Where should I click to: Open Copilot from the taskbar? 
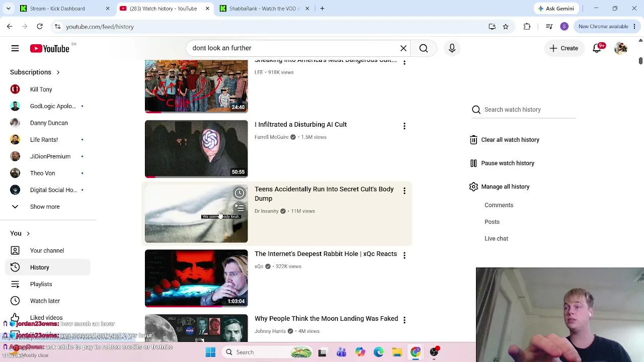click(x=360, y=352)
